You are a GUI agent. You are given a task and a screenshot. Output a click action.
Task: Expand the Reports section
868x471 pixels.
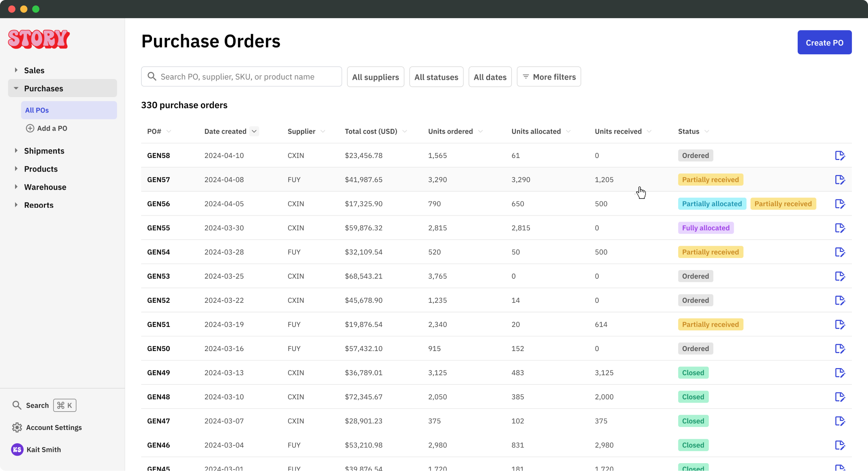[x=16, y=205]
